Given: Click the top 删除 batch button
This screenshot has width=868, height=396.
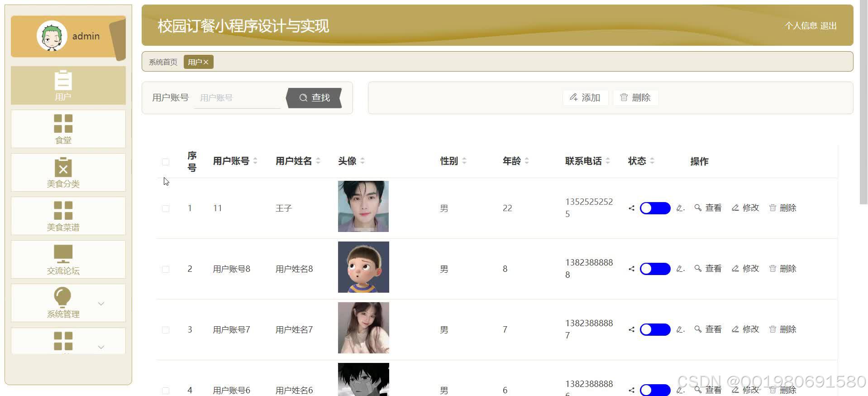Looking at the screenshot, I should pyautogui.click(x=635, y=97).
